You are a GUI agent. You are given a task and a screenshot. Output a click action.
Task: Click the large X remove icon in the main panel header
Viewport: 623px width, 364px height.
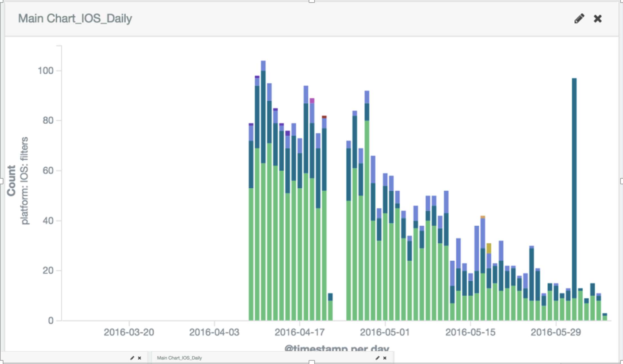pyautogui.click(x=597, y=19)
